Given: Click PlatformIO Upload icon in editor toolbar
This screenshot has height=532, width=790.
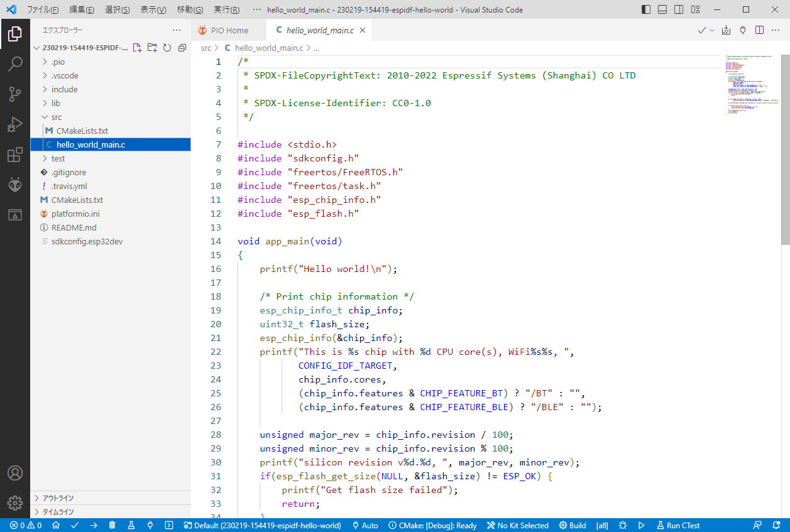Looking at the screenshot, I should coord(727,30).
